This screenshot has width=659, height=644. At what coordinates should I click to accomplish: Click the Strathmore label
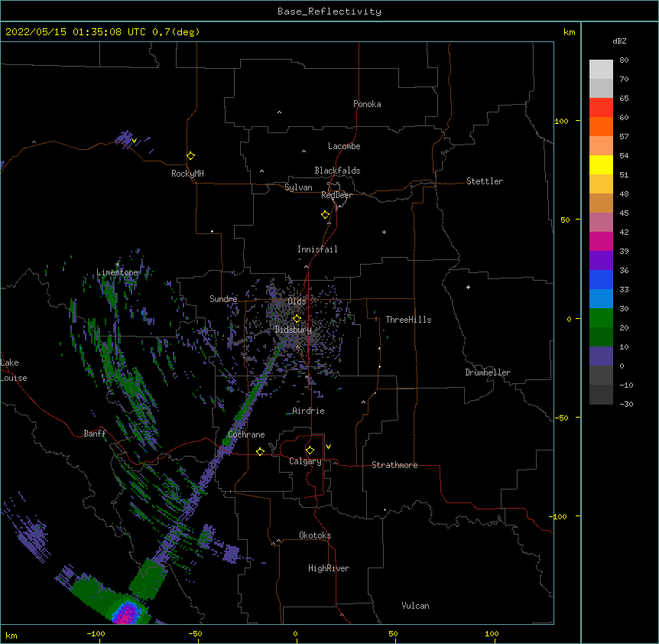394,465
